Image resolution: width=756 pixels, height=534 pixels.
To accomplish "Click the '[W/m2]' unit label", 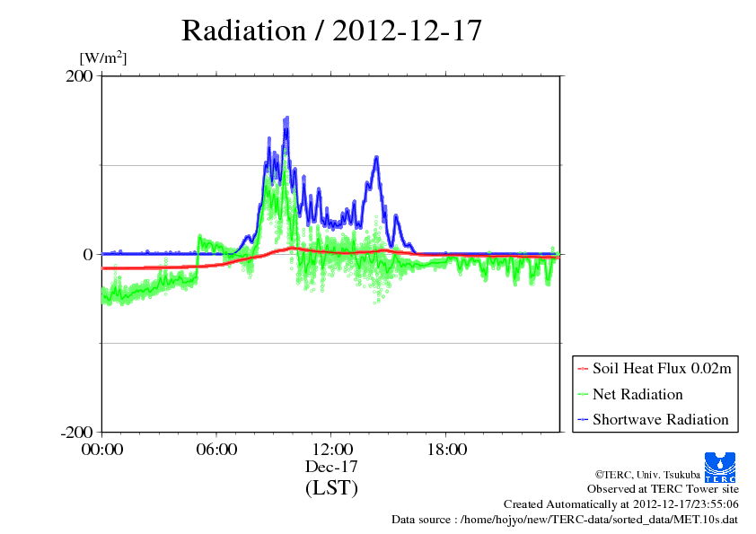I will tap(103, 58).
